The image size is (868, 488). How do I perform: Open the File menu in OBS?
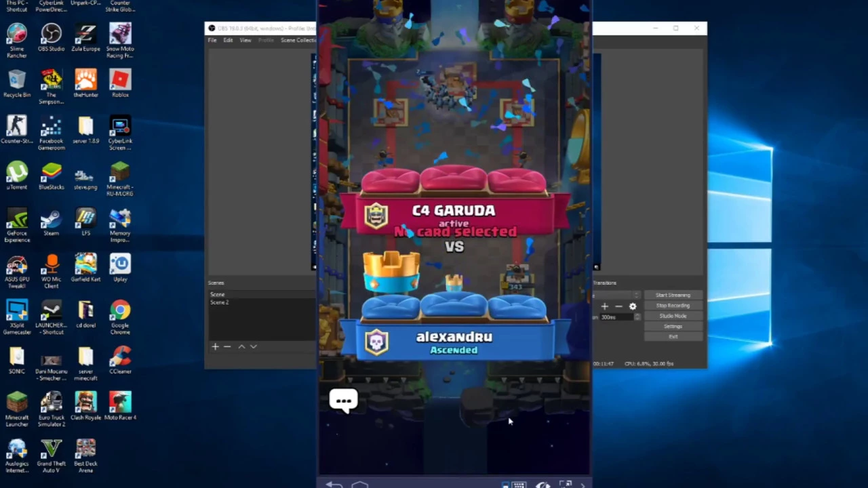point(212,40)
